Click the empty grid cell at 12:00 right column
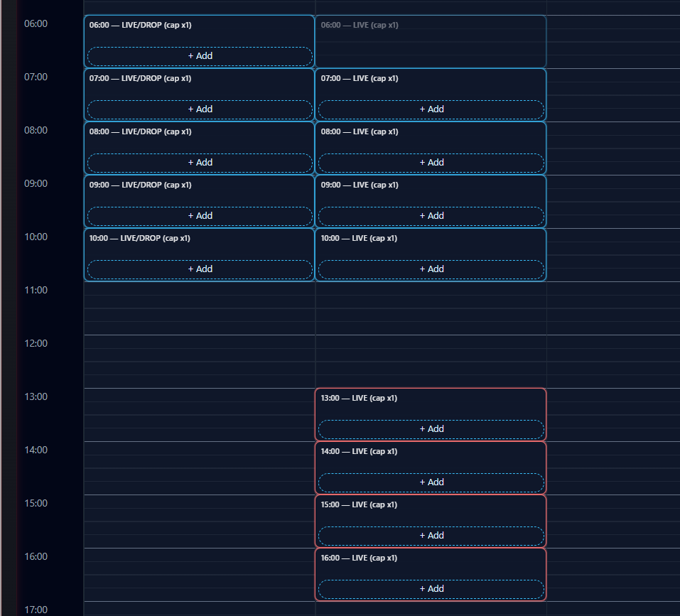 431,359
